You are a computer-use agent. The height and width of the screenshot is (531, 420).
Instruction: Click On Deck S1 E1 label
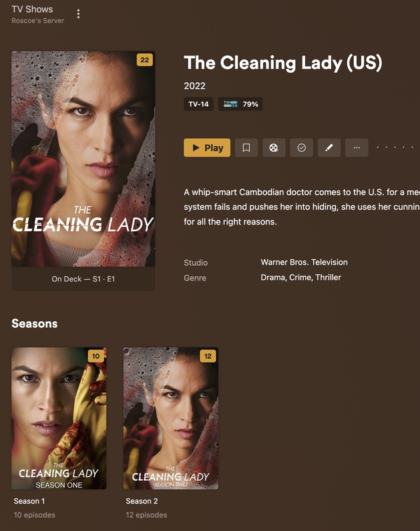tap(83, 279)
